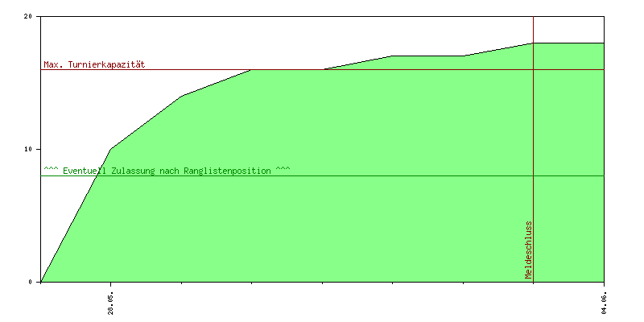Select the curve vertex at value 14
The height and width of the screenshot is (322, 644).
(x=181, y=96)
